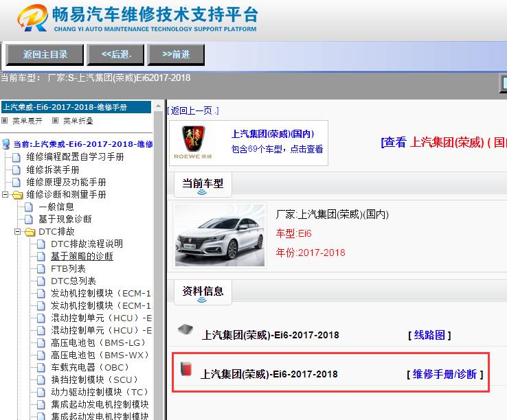Click page icon next to 基于策略的诊断
The image size is (507, 420).
(41, 257)
